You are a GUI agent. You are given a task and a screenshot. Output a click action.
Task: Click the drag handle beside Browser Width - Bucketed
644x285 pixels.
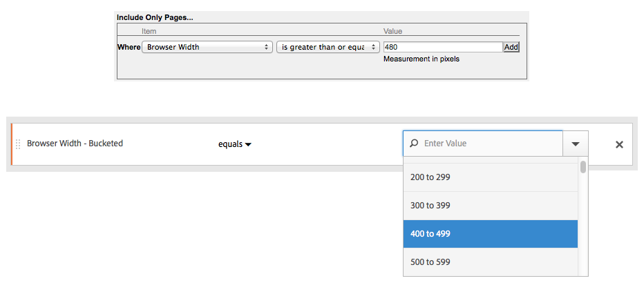pos(18,144)
